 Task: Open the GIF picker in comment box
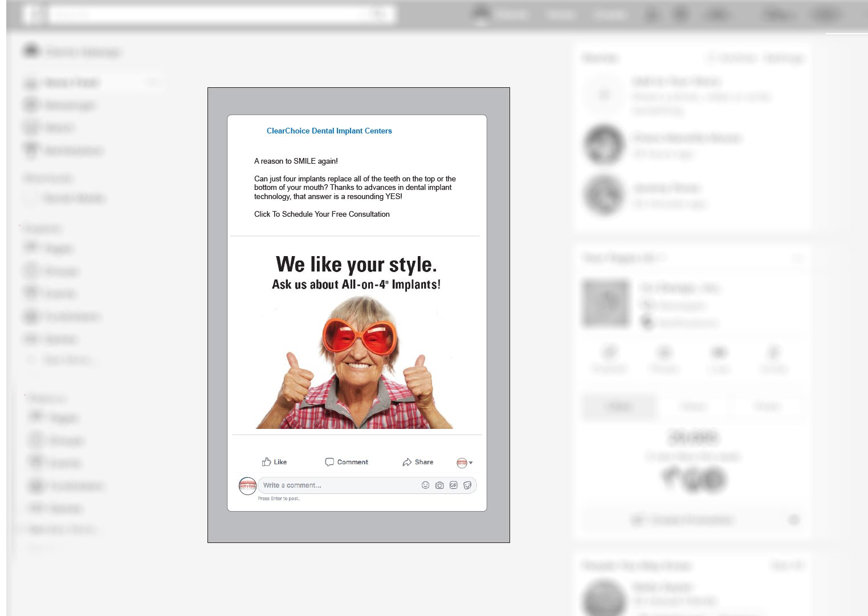(x=454, y=485)
